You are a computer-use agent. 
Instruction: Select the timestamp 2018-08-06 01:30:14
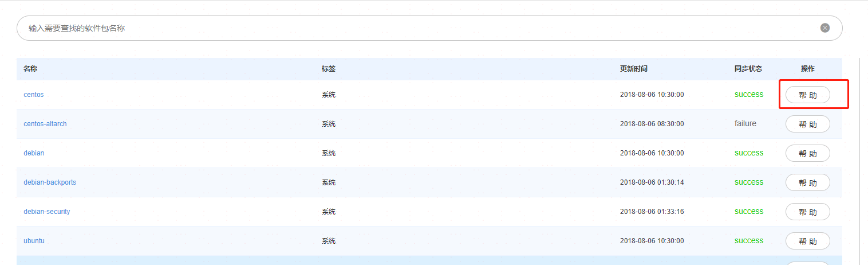[x=652, y=182]
